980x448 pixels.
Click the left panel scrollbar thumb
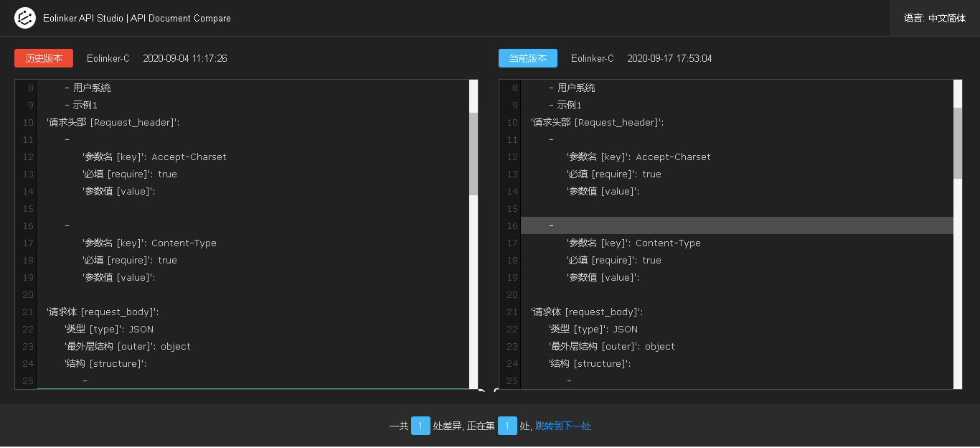tap(473, 154)
